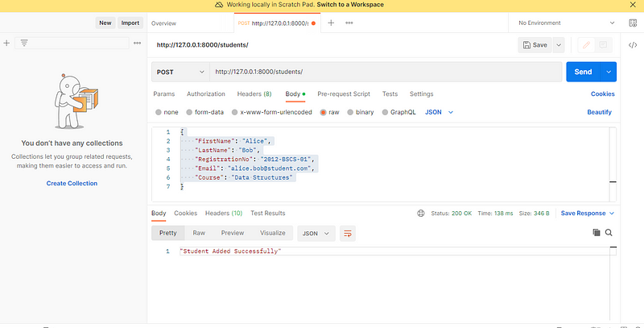
Task: Open the No Environment selector
Action: point(566,23)
